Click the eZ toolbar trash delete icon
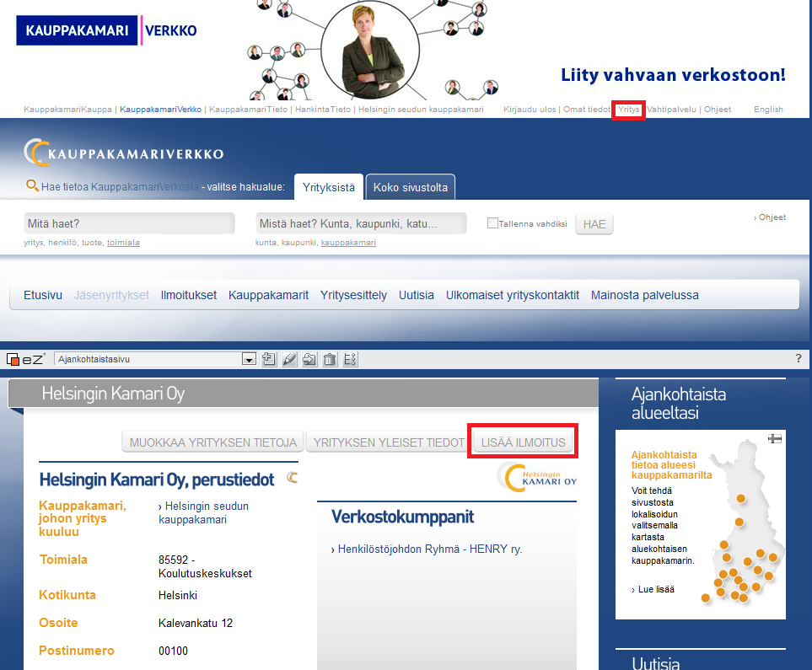Viewport: 812px width, 670px height. click(x=330, y=359)
